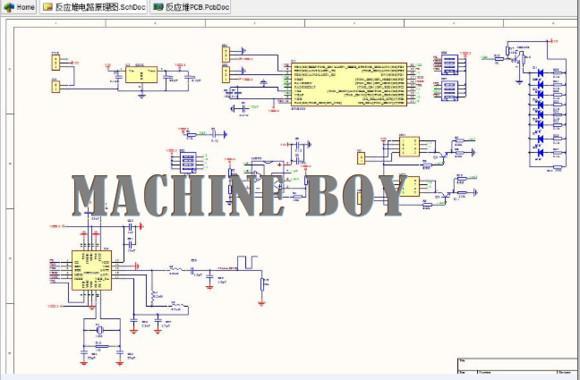
Task: Select the upper small yellow IC right of center
Action: tap(409, 147)
